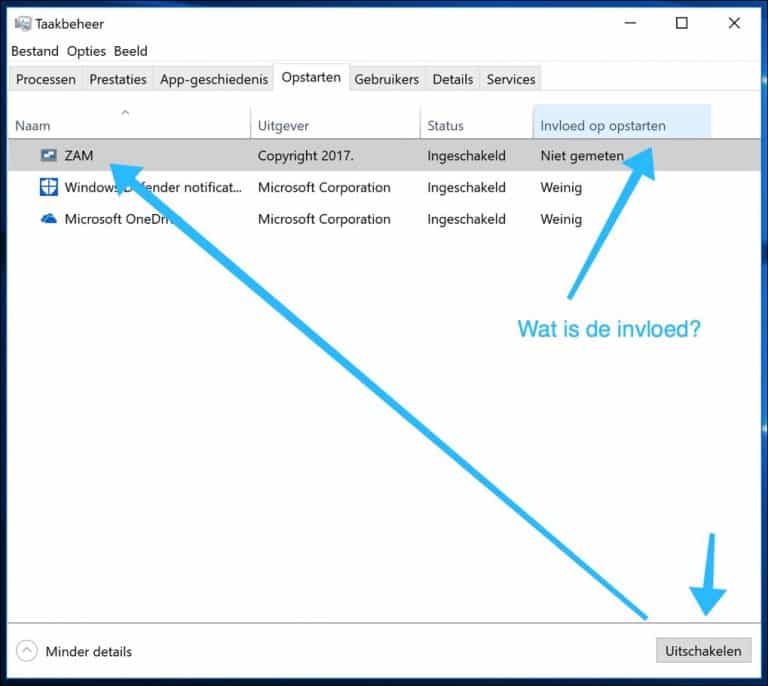Open the Bestand menu
768x686 pixels.
tap(35, 51)
